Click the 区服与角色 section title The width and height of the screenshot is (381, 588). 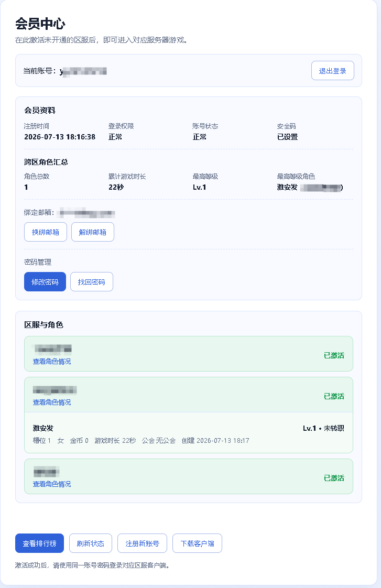tap(43, 325)
